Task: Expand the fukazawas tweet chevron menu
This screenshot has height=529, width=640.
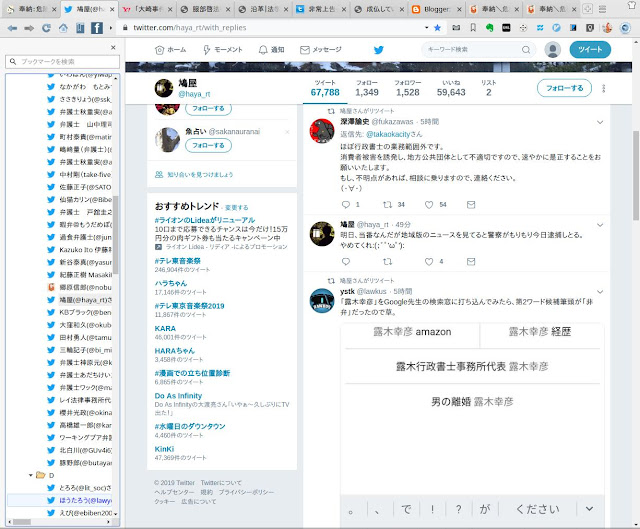Action: point(600,122)
